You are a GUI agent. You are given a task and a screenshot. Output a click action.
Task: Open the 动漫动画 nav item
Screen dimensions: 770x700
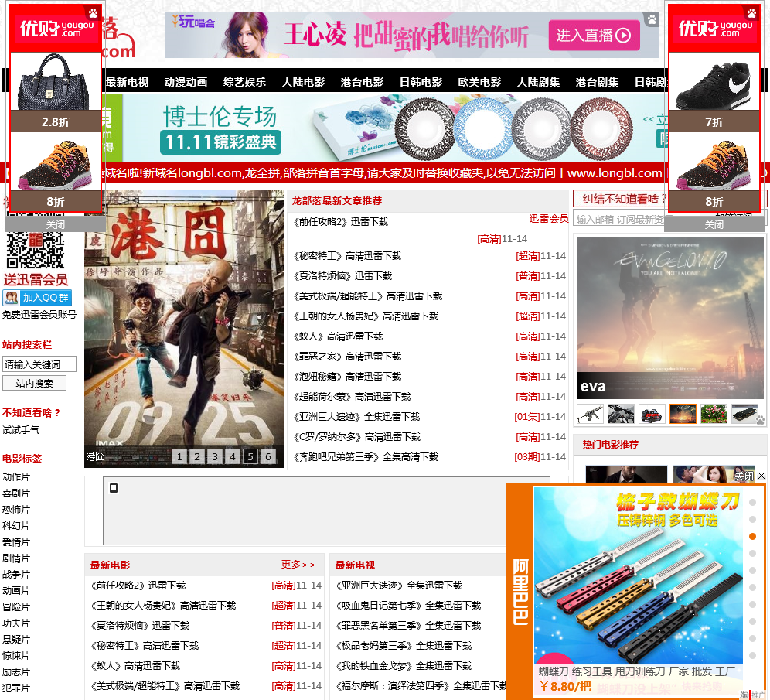[186, 81]
